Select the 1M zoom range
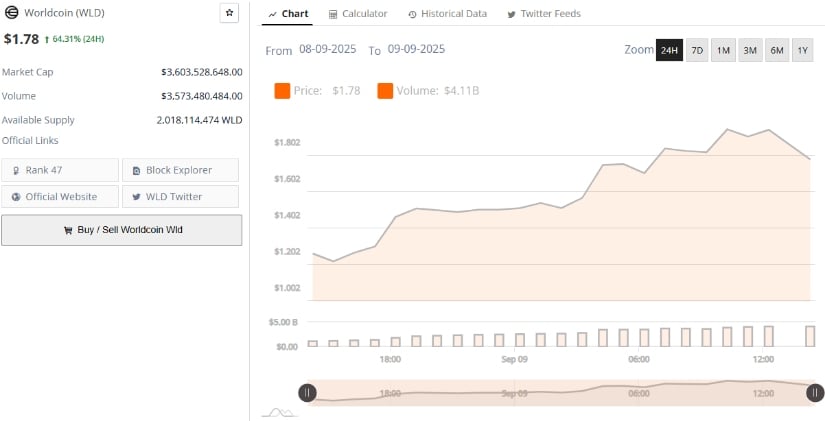 [x=723, y=50]
